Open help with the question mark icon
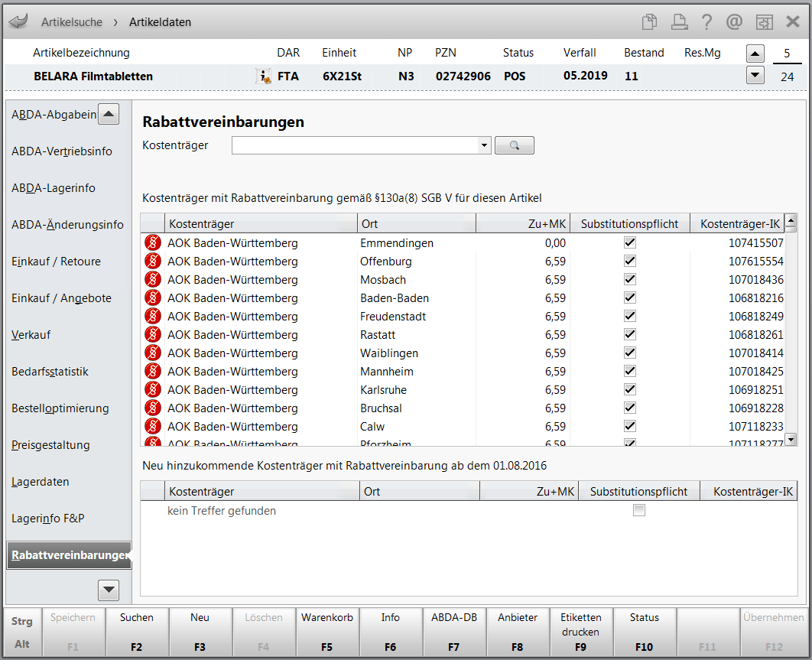 tap(706, 21)
